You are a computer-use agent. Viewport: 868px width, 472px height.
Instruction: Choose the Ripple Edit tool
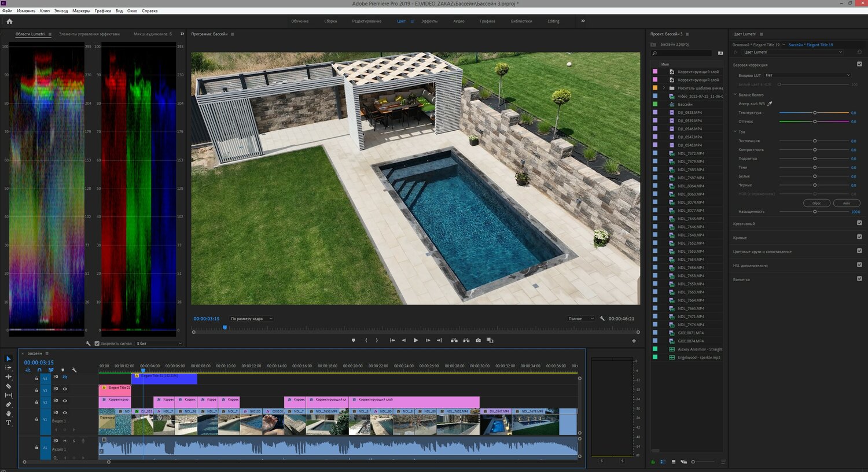coord(8,377)
